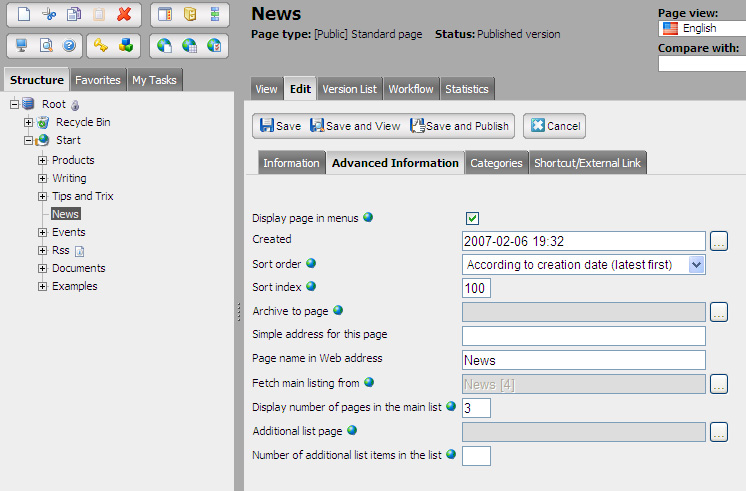Click browse button next to Created date
The image size is (746, 491).
pyautogui.click(x=719, y=241)
